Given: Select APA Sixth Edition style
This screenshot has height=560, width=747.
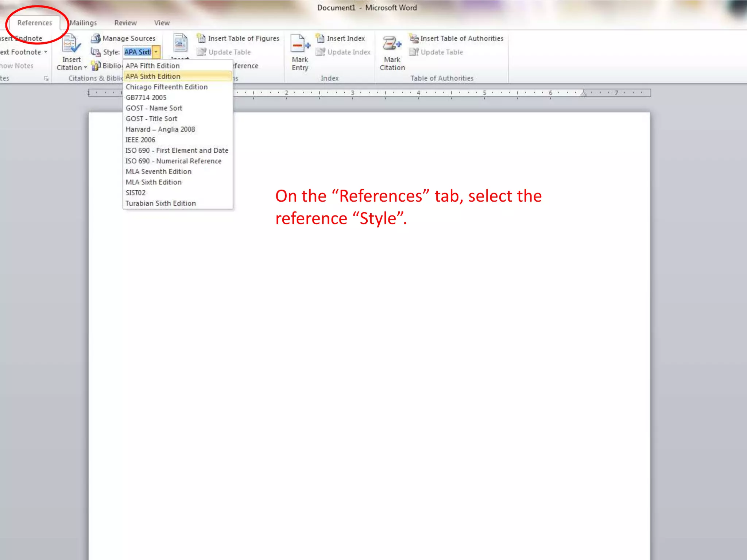Looking at the screenshot, I should click(178, 76).
